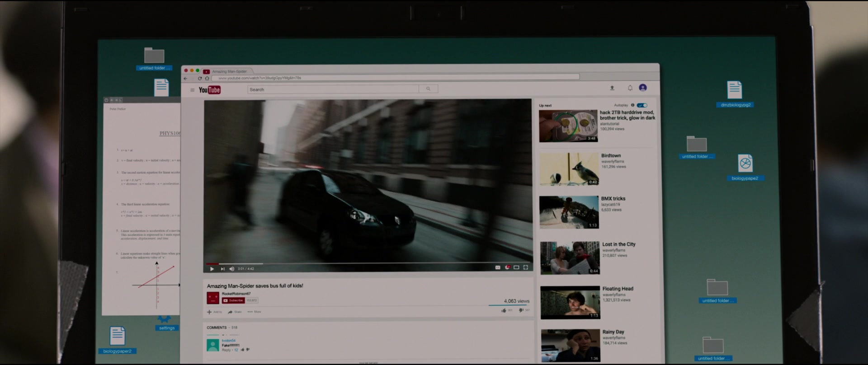
Task: Click the 4,063 views count
Action: pos(516,301)
